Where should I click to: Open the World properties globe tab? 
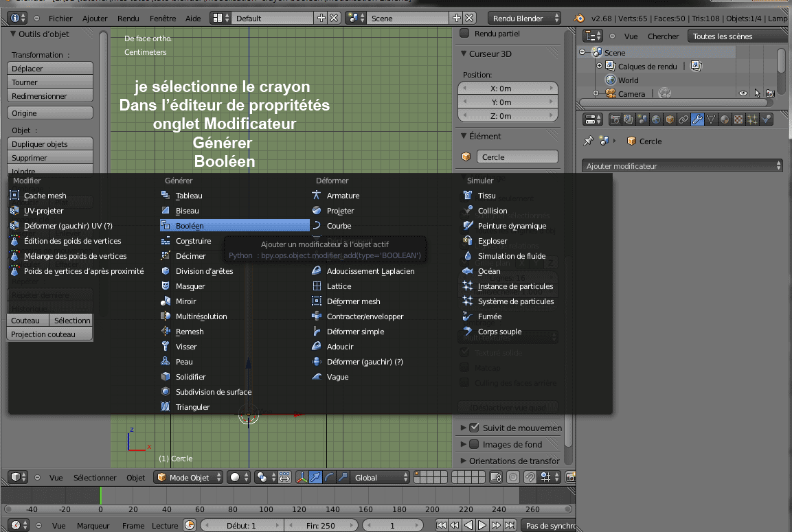(x=655, y=119)
